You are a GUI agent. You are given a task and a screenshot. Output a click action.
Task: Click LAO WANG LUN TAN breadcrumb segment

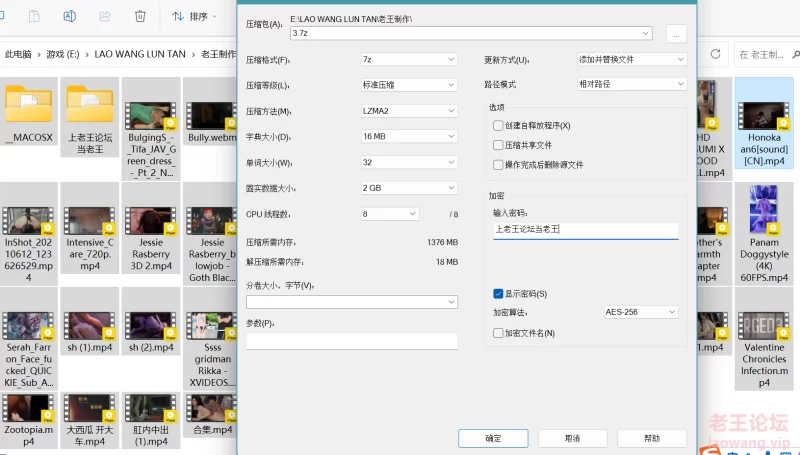(x=140, y=54)
